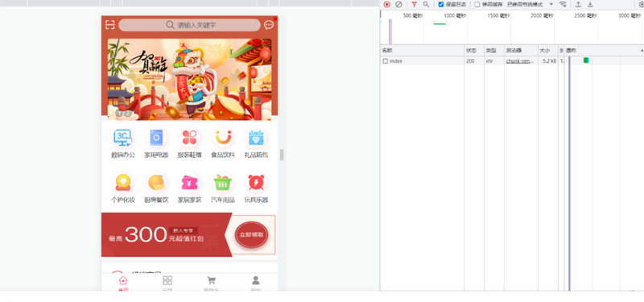
Task: Click the carousel page indicator 1/2
Action: click(x=125, y=114)
